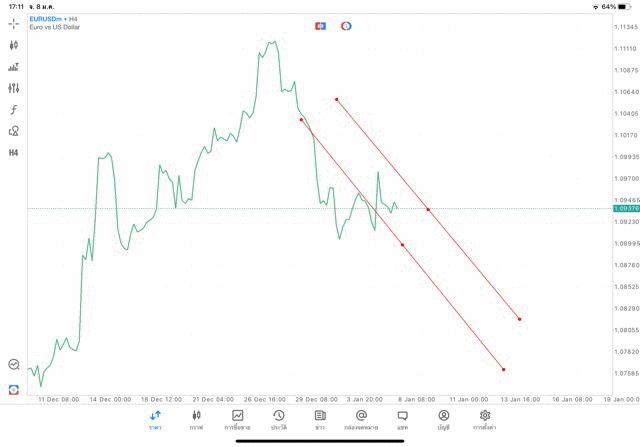Tap the round red-blue icon at chart top

(346, 25)
